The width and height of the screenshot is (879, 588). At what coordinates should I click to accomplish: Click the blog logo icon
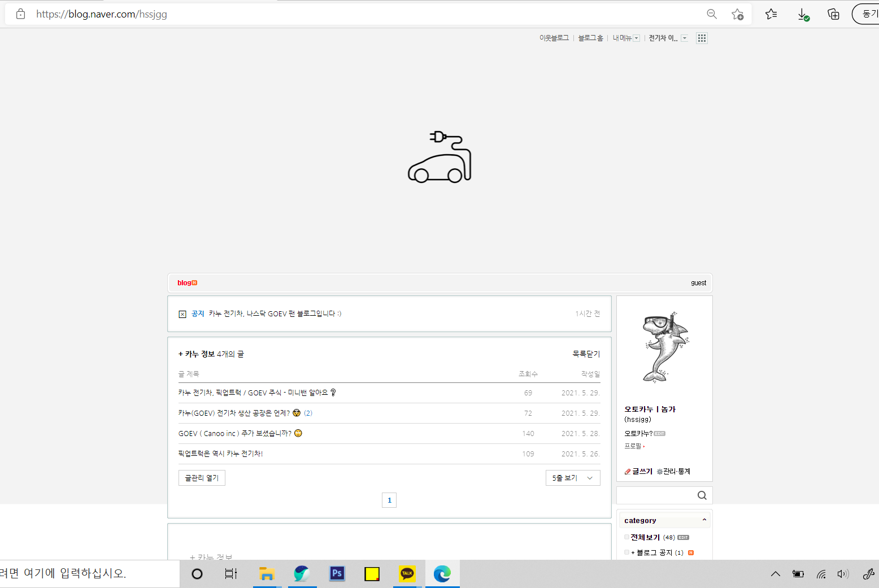click(x=187, y=283)
